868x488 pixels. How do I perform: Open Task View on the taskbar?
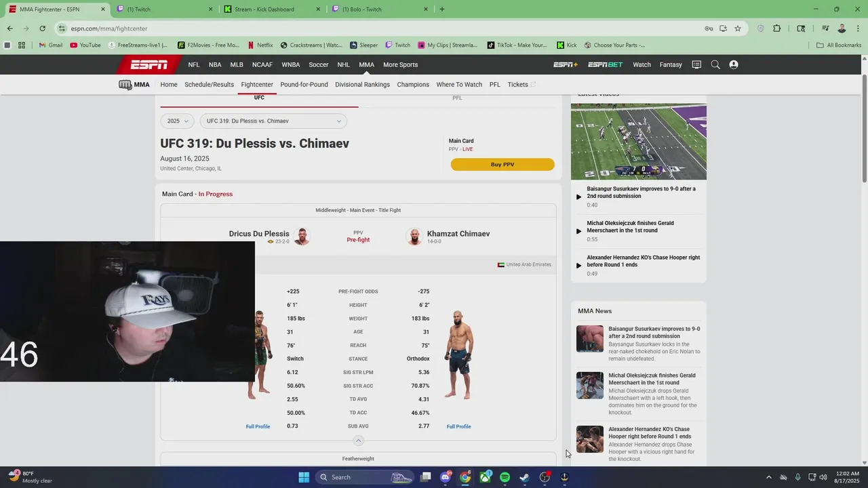click(425, 477)
